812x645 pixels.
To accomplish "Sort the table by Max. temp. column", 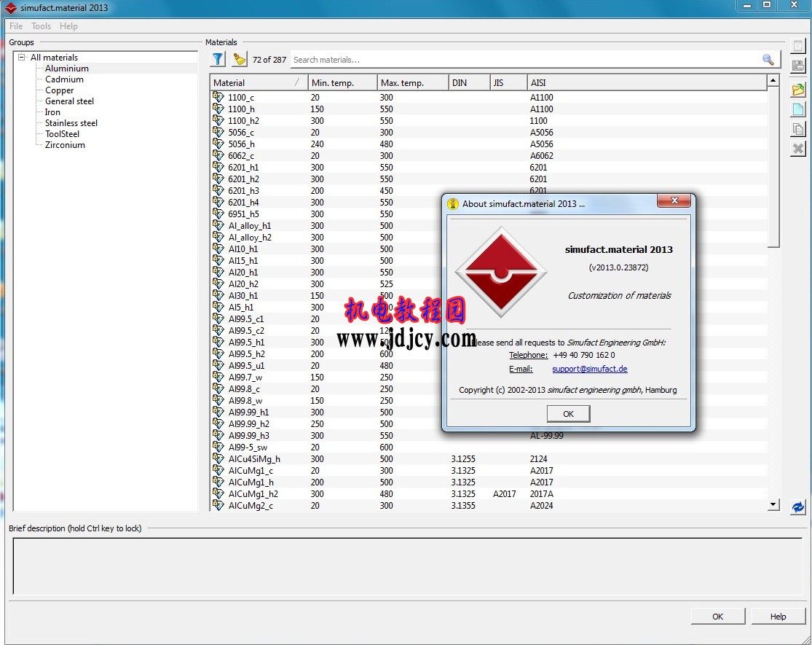I will pyautogui.click(x=413, y=82).
